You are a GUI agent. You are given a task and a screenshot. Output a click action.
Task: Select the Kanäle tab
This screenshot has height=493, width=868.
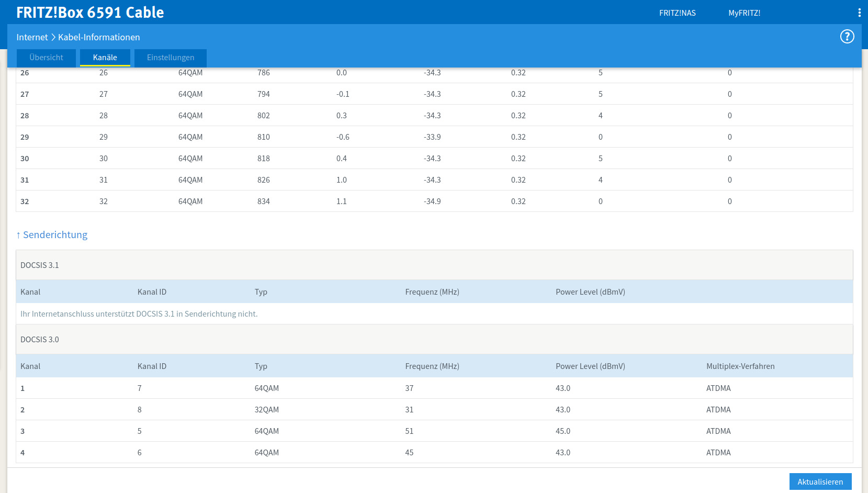point(105,58)
